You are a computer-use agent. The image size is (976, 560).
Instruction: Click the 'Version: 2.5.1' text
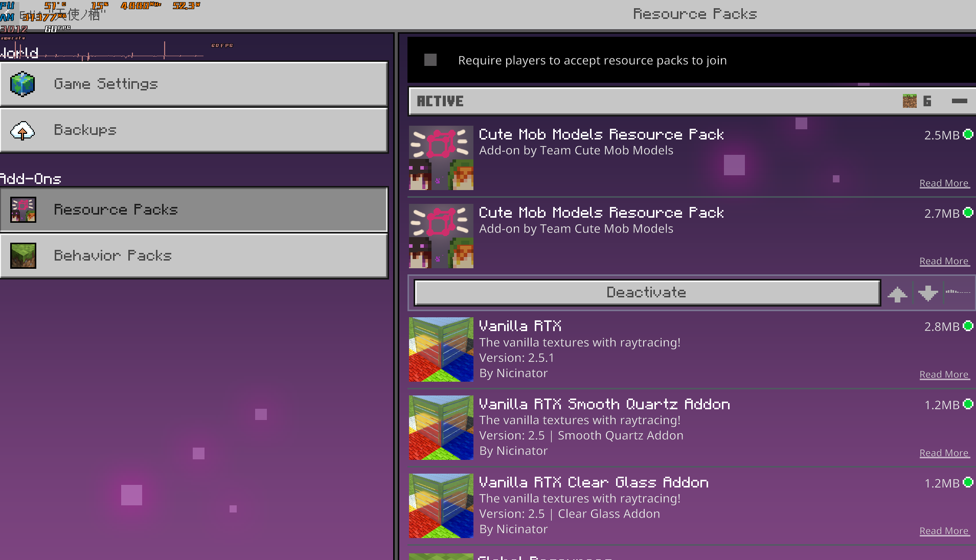coord(516,358)
